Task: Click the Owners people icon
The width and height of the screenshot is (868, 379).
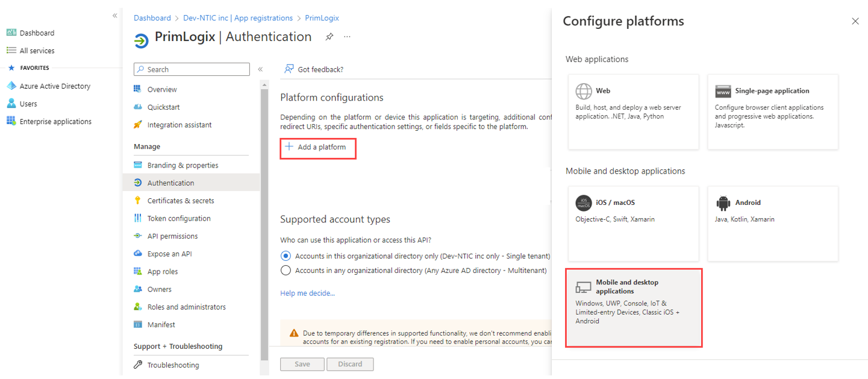Action: click(137, 289)
